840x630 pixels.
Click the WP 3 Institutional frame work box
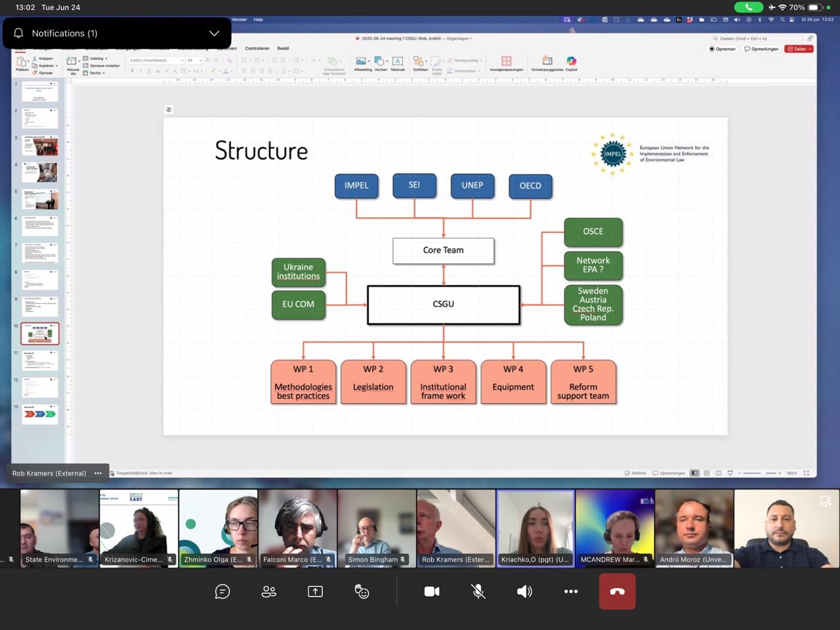click(x=444, y=382)
